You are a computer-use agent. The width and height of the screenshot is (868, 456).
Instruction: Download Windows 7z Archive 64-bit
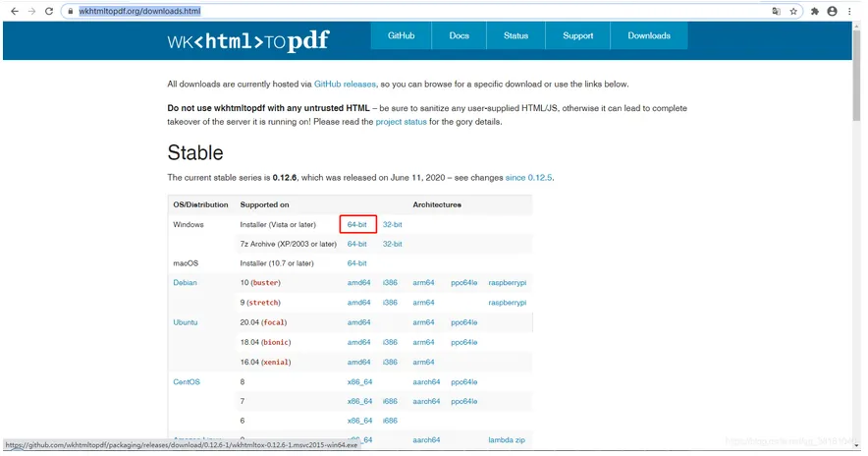tap(357, 244)
